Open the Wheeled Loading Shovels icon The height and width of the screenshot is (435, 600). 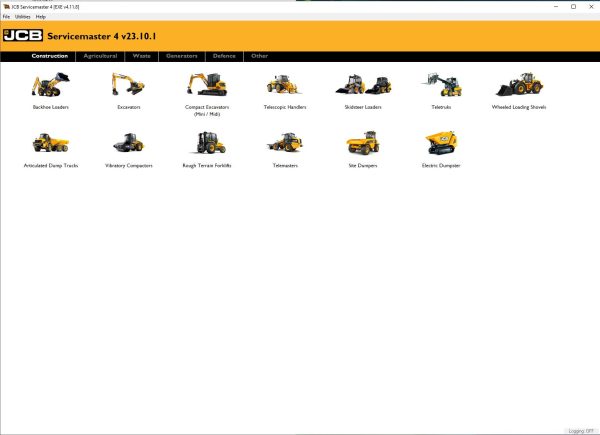click(x=519, y=84)
